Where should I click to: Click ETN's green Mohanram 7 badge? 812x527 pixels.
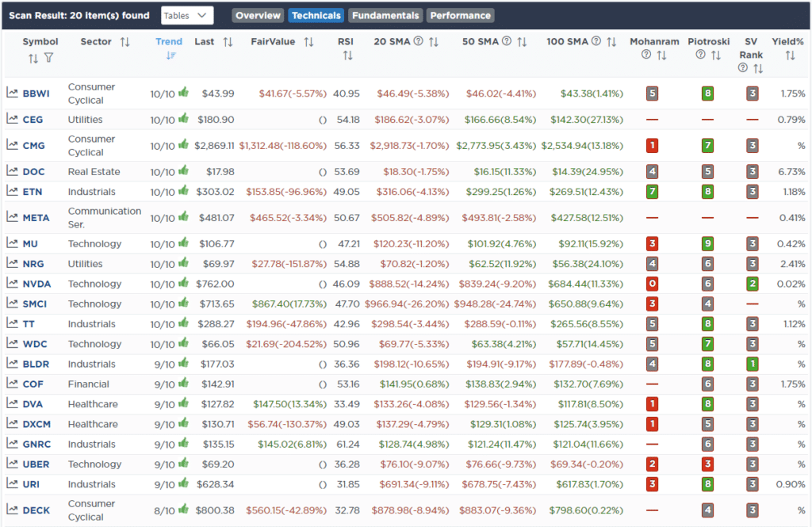pyautogui.click(x=653, y=192)
